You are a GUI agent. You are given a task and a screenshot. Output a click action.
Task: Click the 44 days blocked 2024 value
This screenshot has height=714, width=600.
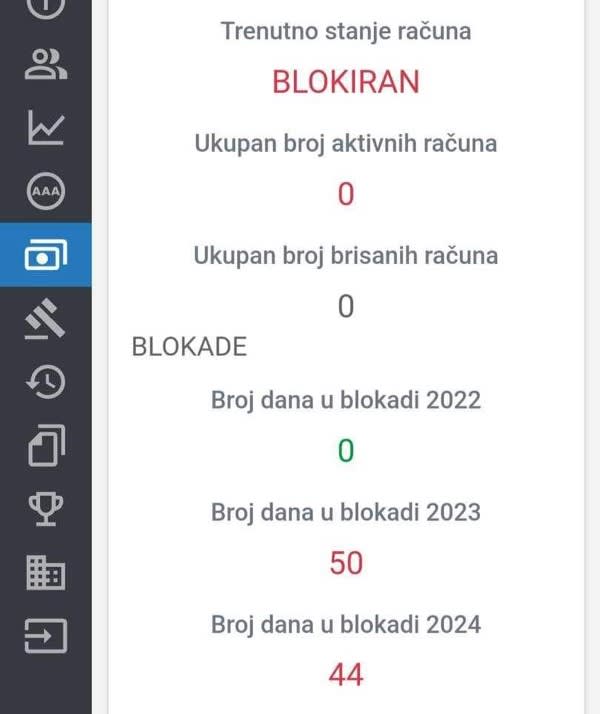tap(346, 674)
